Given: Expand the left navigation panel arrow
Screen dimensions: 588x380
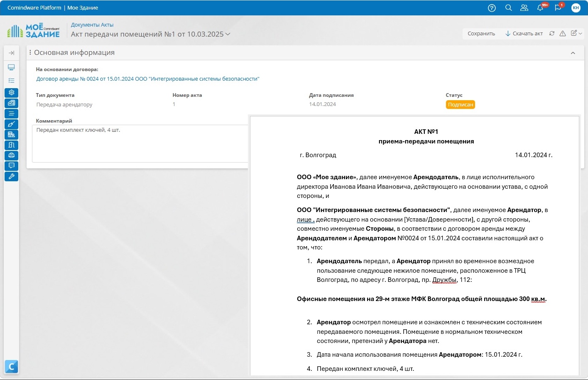Looking at the screenshot, I should (x=12, y=53).
